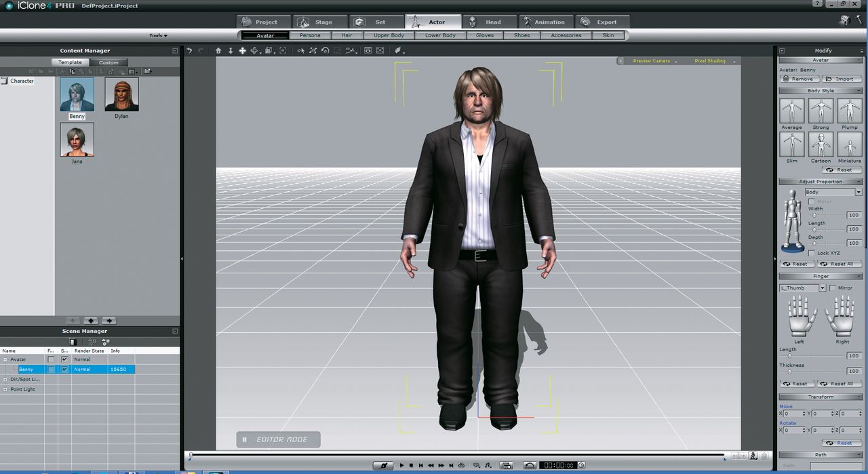Click the Remove avatar button
Image resolution: width=868 pixels, height=474 pixels.
click(800, 79)
